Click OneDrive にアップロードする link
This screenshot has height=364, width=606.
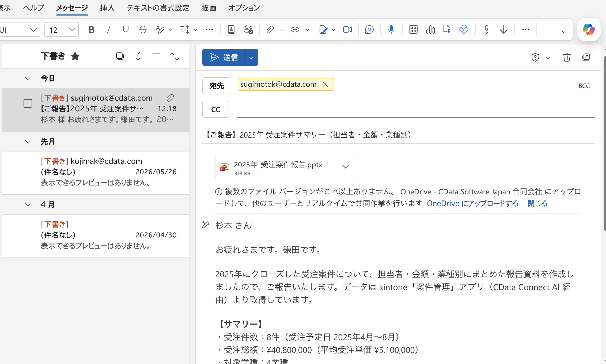coord(473,203)
